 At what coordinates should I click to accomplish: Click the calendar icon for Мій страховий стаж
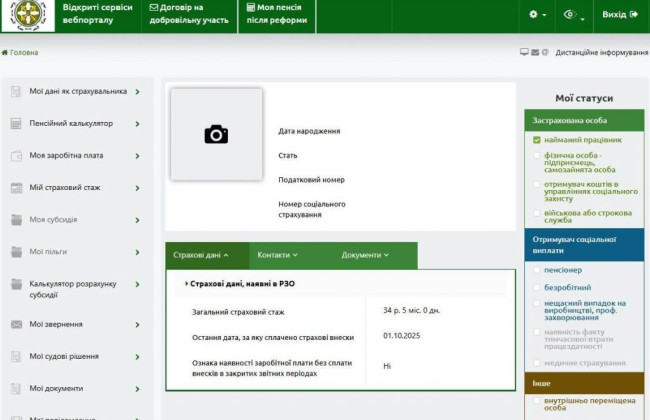16,188
